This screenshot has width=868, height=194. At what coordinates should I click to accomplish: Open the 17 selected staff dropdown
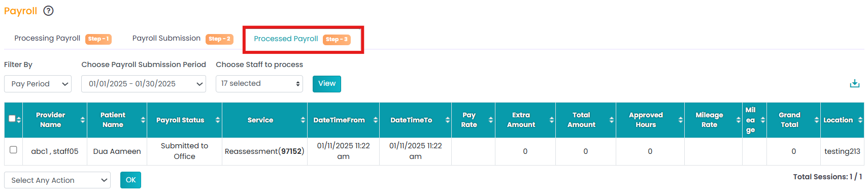pos(259,84)
